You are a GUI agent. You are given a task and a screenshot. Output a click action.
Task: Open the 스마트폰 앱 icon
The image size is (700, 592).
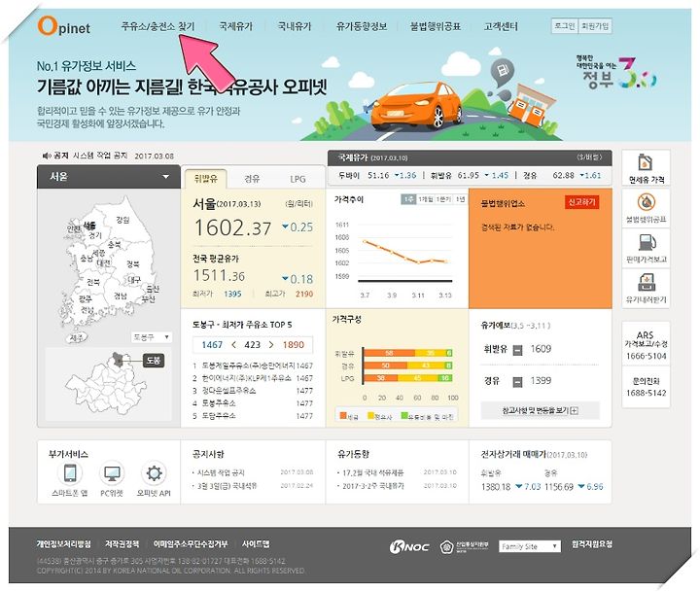(70, 474)
